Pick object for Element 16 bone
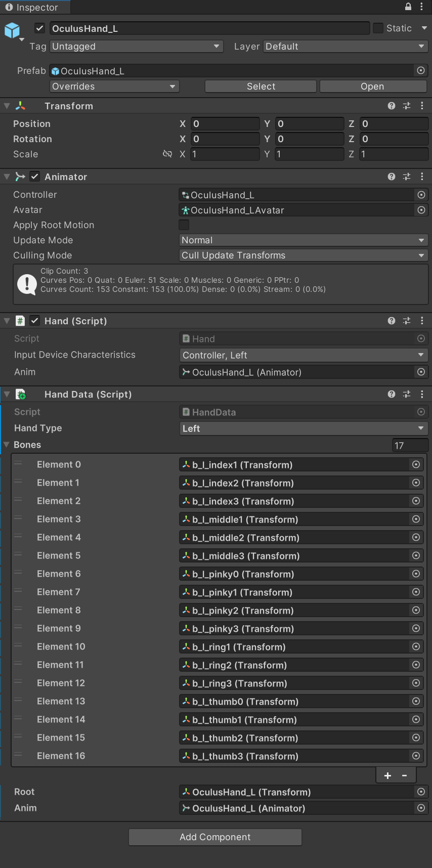This screenshot has width=432, height=868. point(416,756)
